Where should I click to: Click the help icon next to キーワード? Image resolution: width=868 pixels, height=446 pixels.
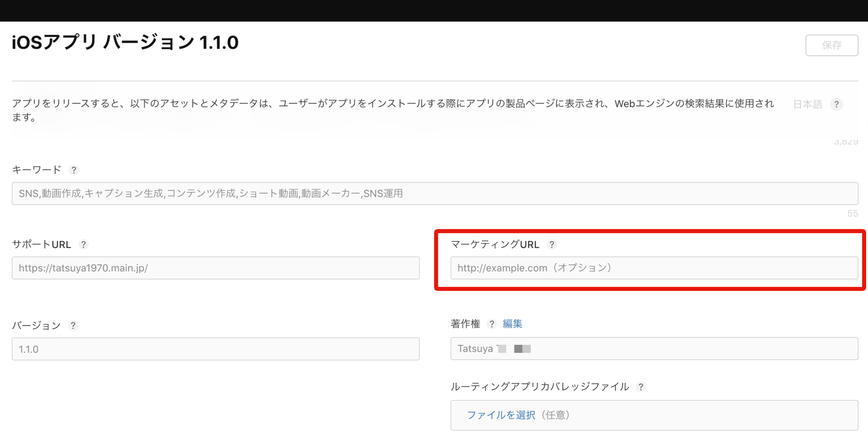74,170
